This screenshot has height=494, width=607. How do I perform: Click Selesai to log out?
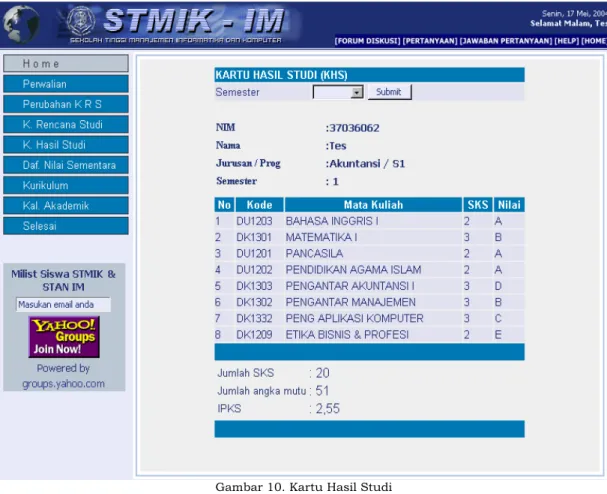66,226
